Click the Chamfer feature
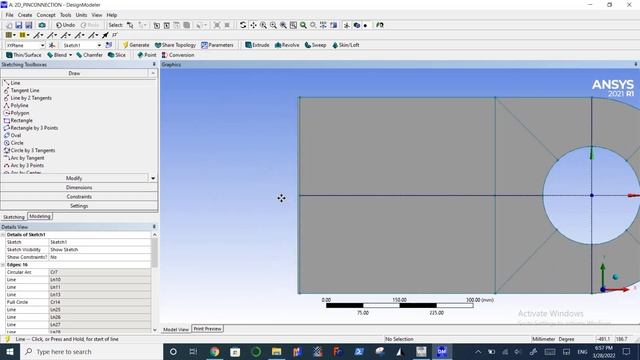The width and height of the screenshot is (640, 360). 89,55
